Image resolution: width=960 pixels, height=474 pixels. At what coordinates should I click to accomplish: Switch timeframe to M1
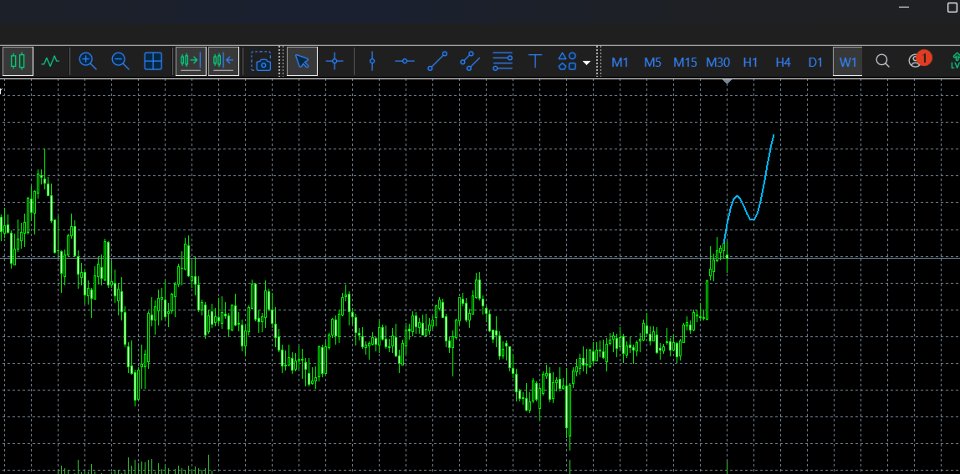(620, 62)
